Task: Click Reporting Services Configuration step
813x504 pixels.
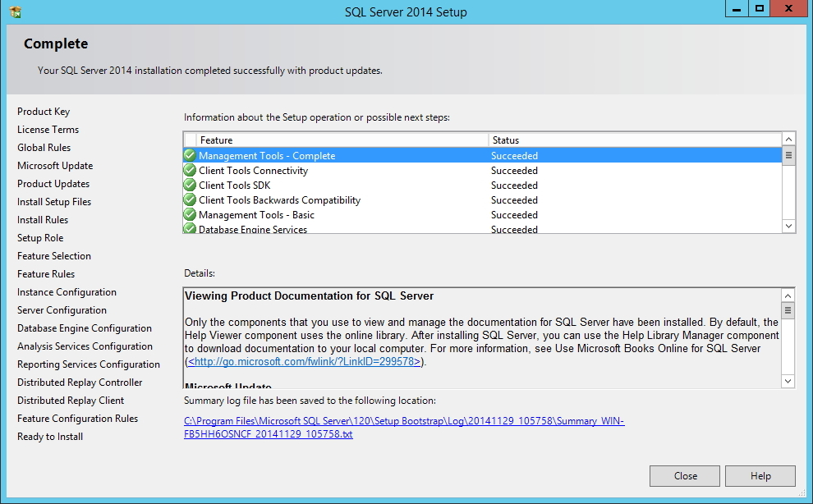Action: (x=88, y=364)
